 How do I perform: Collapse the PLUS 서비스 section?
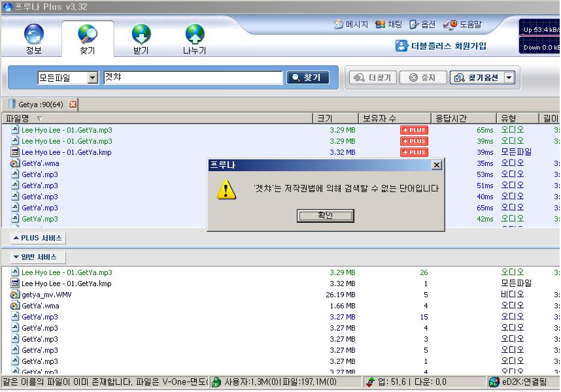tap(38, 238)
